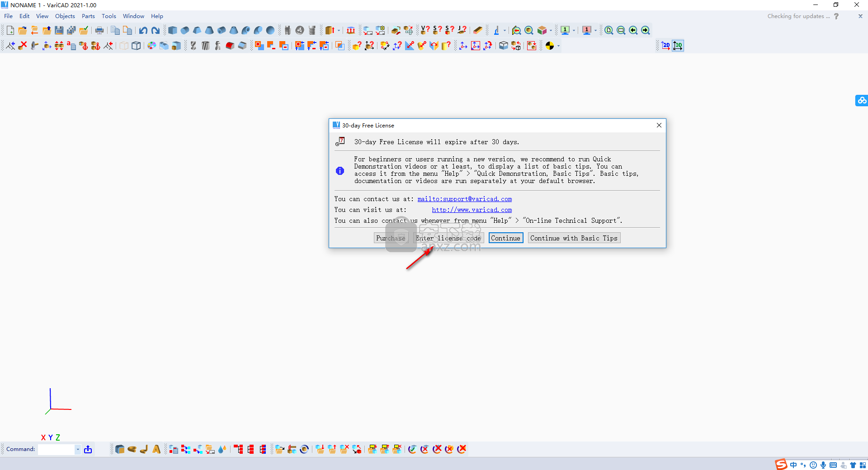Viewport: 868px width, 470px height.
Task: Open the green monitor 1 dropdown arrow
Action: [574, 30]
